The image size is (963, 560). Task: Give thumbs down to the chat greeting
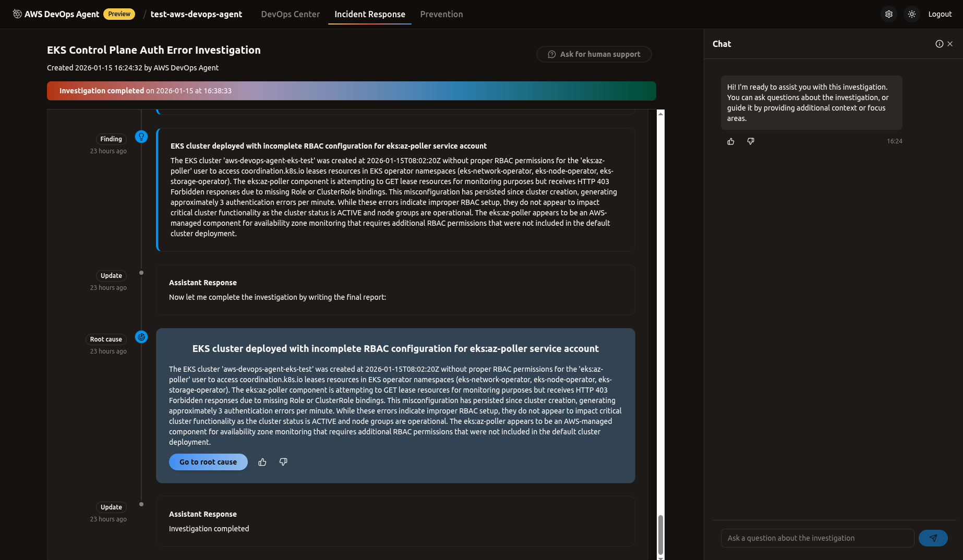click(x=751, y=141)
